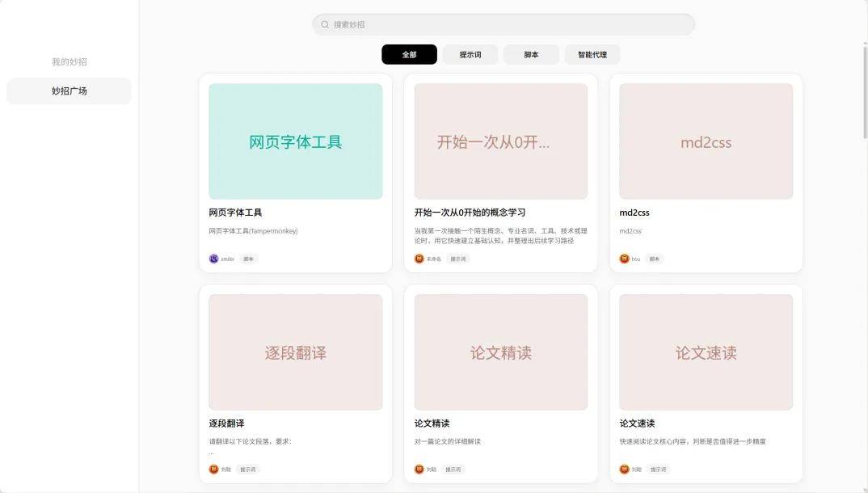The image size is (868, 493).
Task: Toggle the 提示词 tag on 论文速读 card
Action: pyautogui.click(x=657, y=469)
